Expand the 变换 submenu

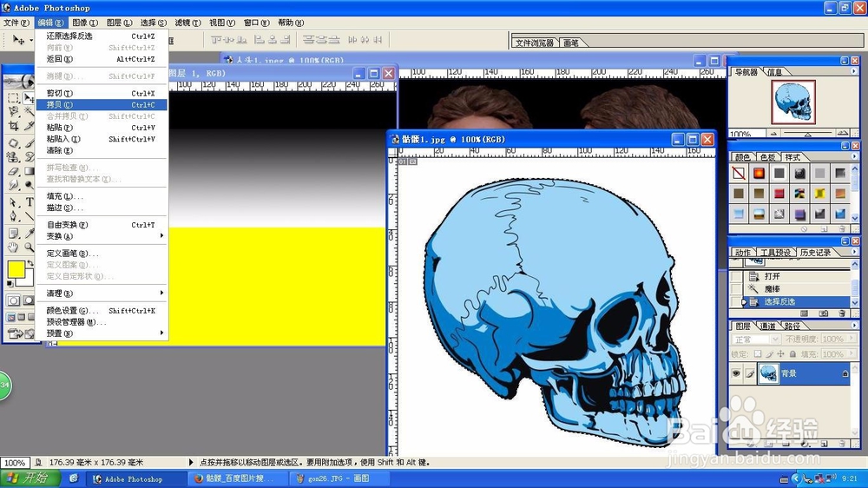(102, 236)
